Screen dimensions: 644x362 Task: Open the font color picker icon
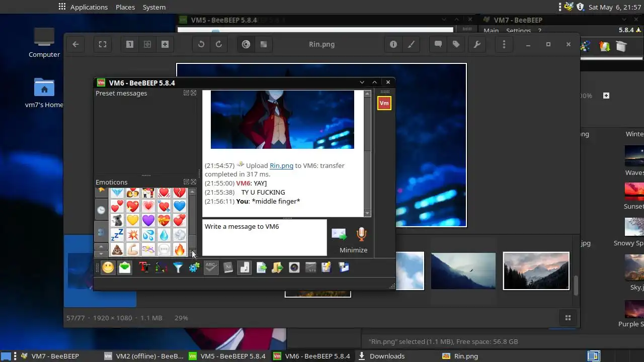coord(161,267)
